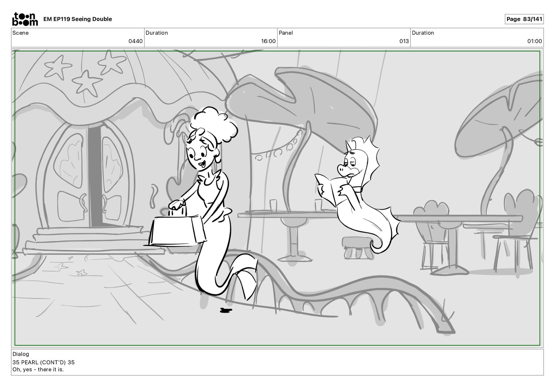Click Pearl the mermaid's face
This screenshot has height=392, width=555.
tap(199, 156)
